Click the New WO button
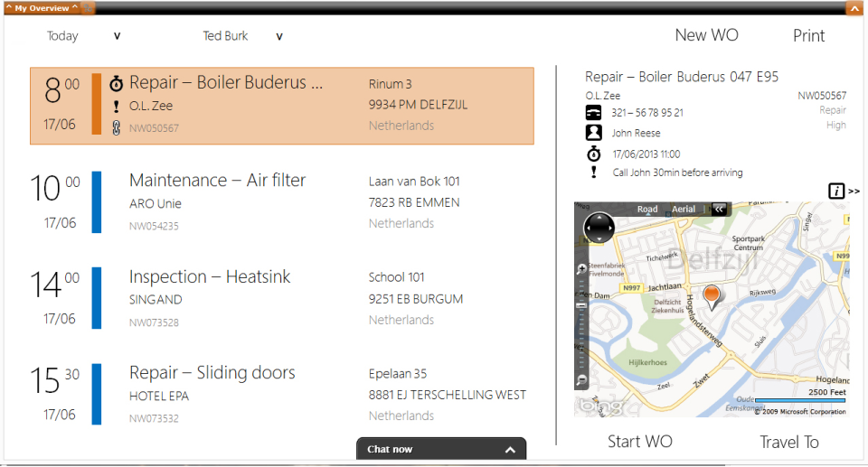 pyautogui.click(x=706, y=35)
